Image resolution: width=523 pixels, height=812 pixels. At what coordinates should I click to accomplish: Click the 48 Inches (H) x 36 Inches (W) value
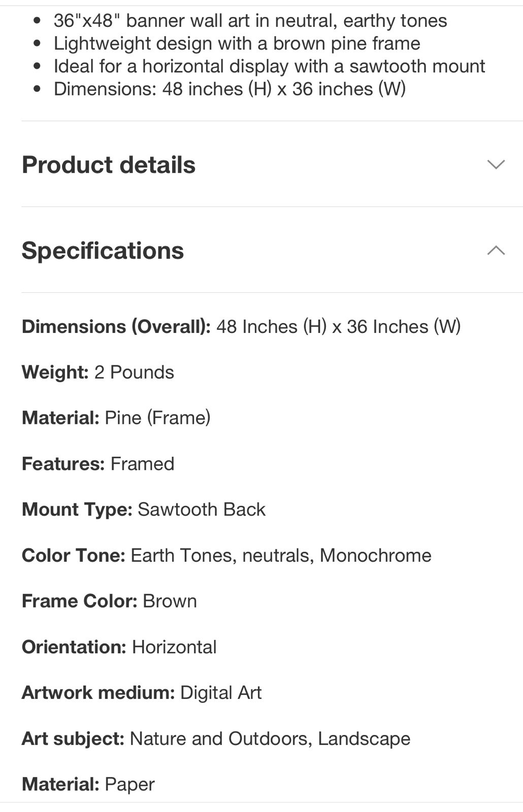point(339,326)
